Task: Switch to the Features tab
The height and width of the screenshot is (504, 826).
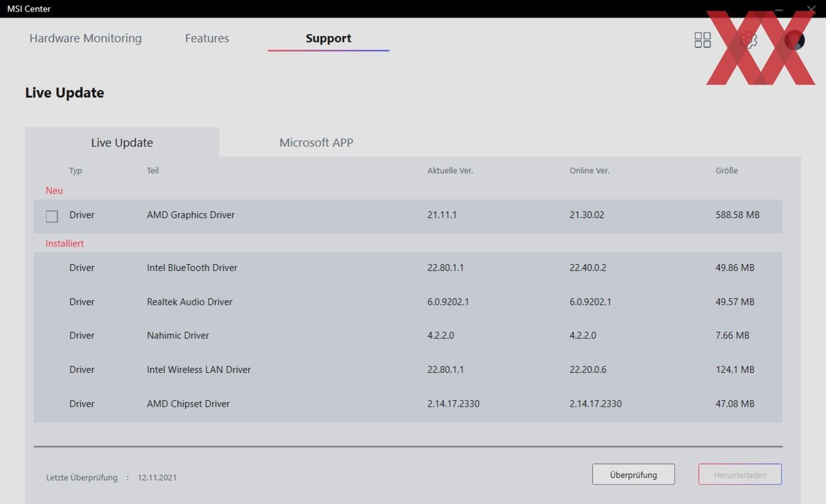Action: [207, 38]
